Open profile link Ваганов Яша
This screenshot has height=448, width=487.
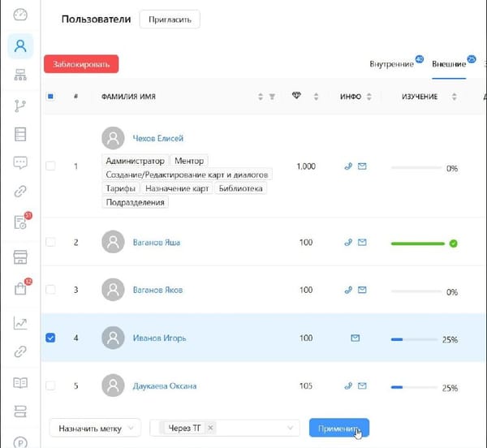click(x=157, y=242)
